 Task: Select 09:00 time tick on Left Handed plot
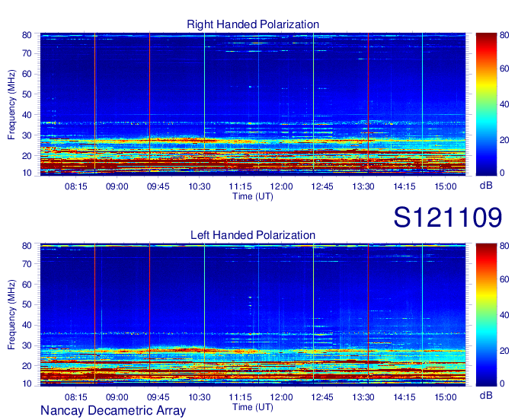coord(117,397)
